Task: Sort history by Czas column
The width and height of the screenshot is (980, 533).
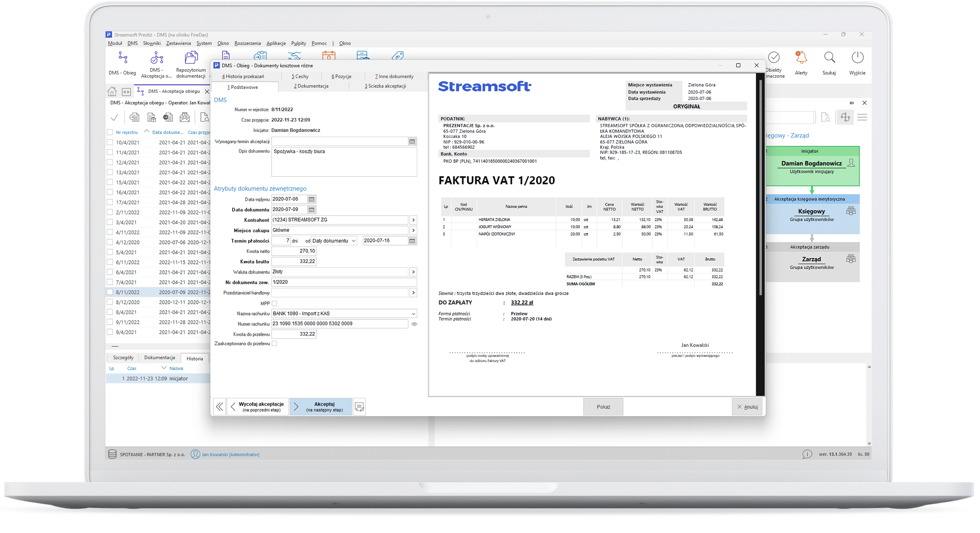Action: 132,368
